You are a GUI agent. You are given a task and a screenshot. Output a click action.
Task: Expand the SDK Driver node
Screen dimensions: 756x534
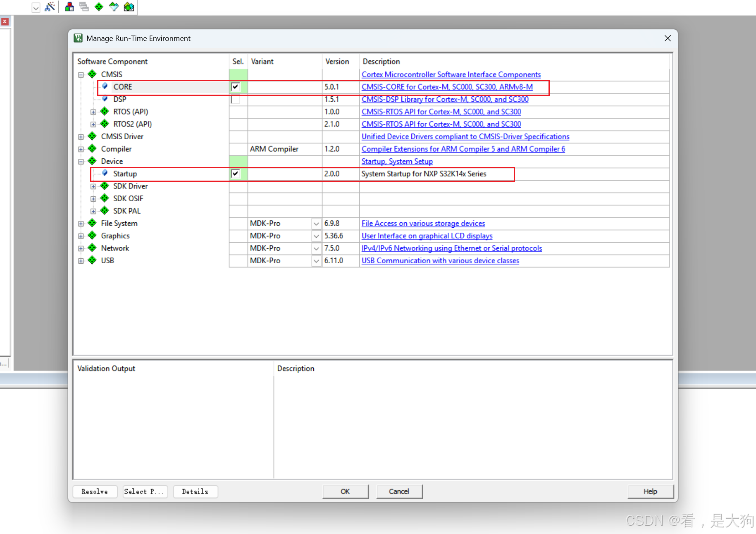point(93,186)
